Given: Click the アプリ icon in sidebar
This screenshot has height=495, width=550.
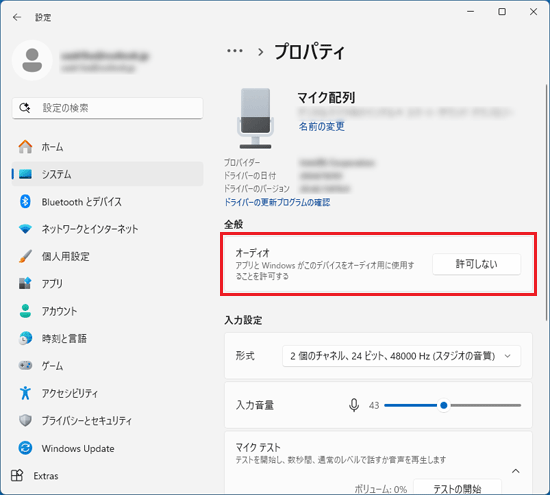Looking at the screenshot, I should tap(25, 283).
